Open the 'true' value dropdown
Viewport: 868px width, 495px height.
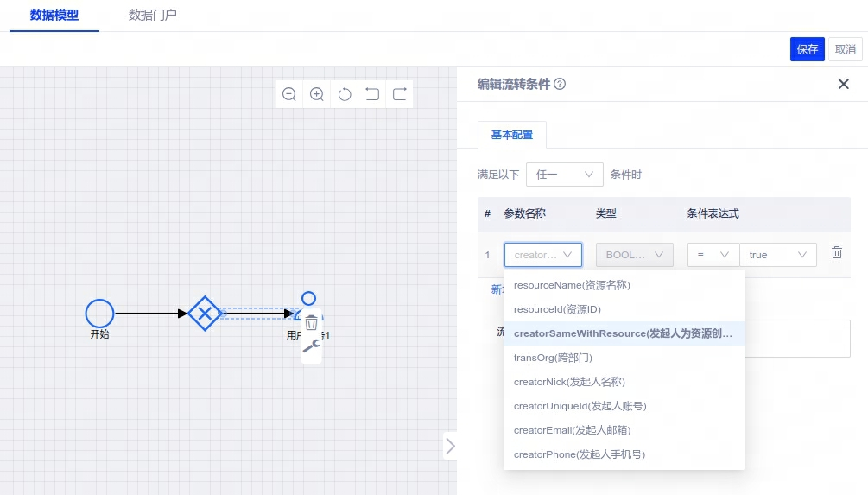pyautogui.click(x=777, y=255)
